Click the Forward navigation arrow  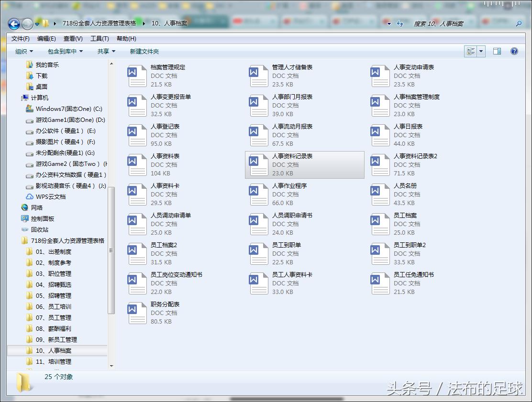click(x=27, y=24)
